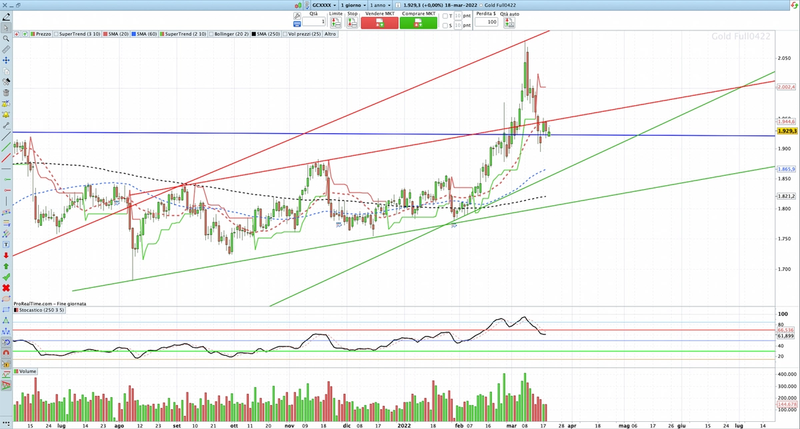Select the black line drawing tool

click(x=6, y=136)
